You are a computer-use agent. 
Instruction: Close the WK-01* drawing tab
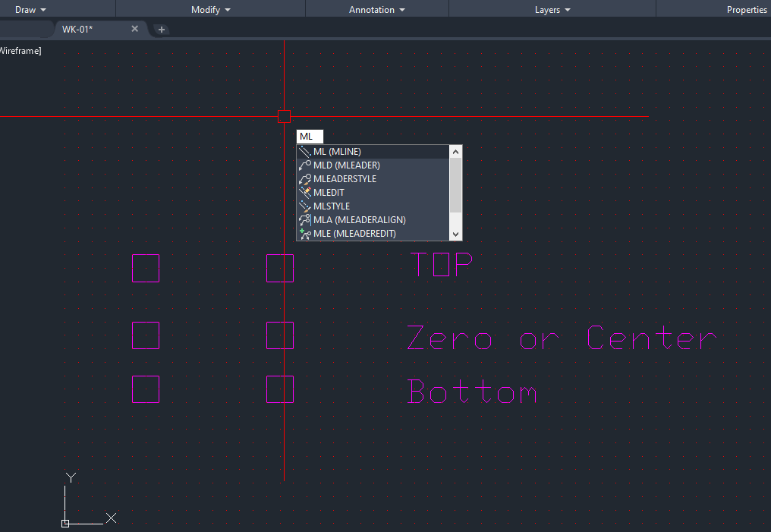pos(135,29)
